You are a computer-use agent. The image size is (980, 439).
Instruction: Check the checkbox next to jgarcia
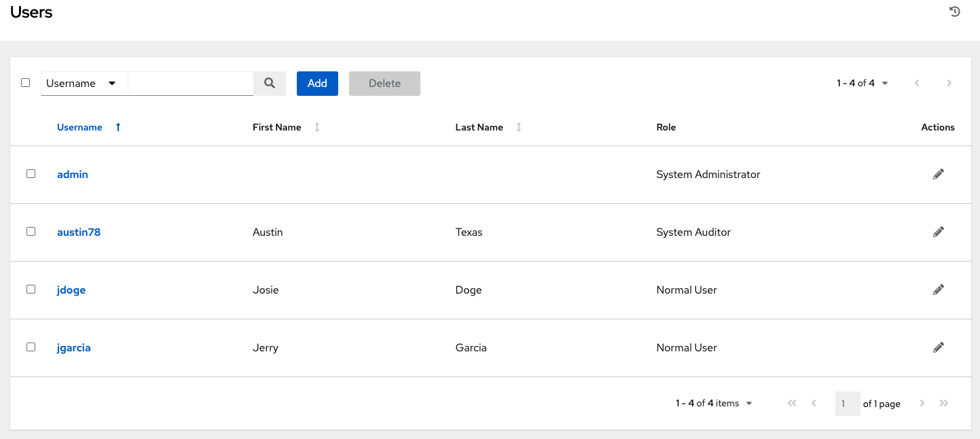coord(31,347)
